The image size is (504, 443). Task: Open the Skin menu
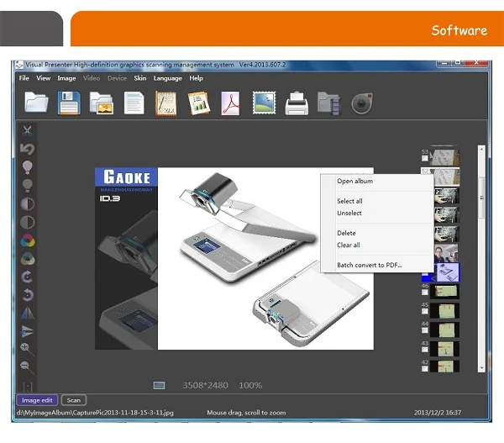tap(139, 78)
